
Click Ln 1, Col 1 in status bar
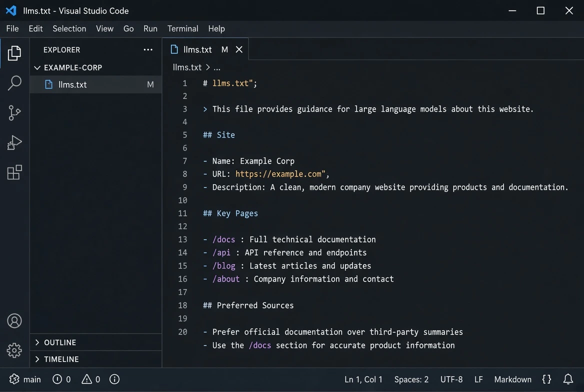[363, 379]
